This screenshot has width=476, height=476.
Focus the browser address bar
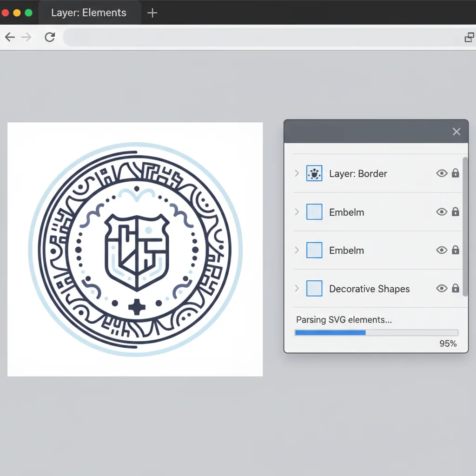260,38
